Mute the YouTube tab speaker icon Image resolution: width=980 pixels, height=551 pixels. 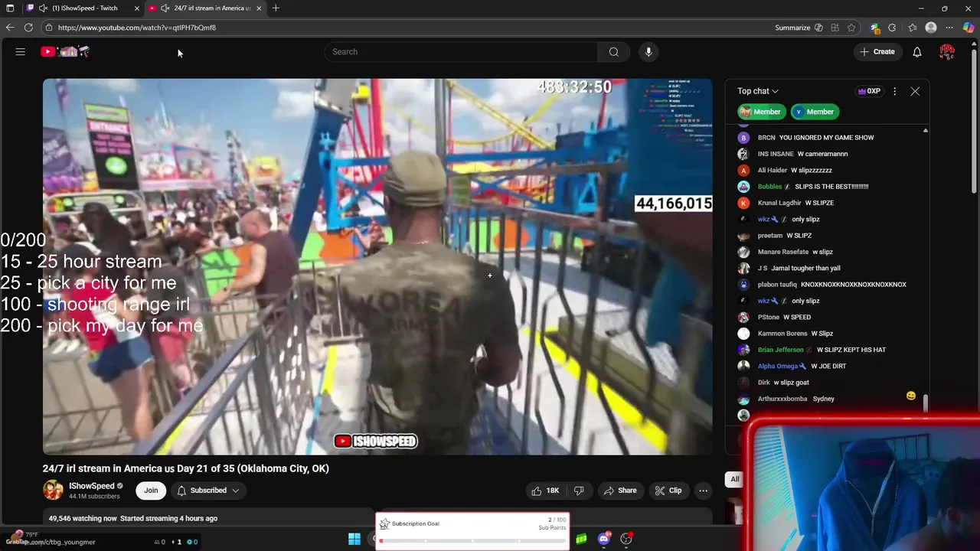(165, 8)
